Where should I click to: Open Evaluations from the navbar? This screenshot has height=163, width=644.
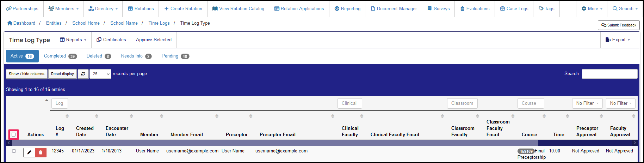[x=475, y=8]
